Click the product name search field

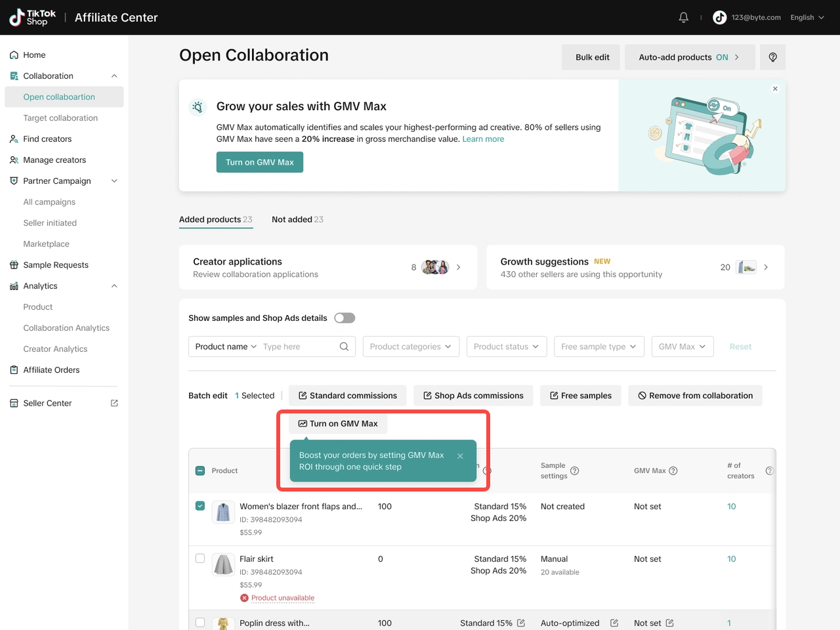pyautogui.click(x=299, y=346)
